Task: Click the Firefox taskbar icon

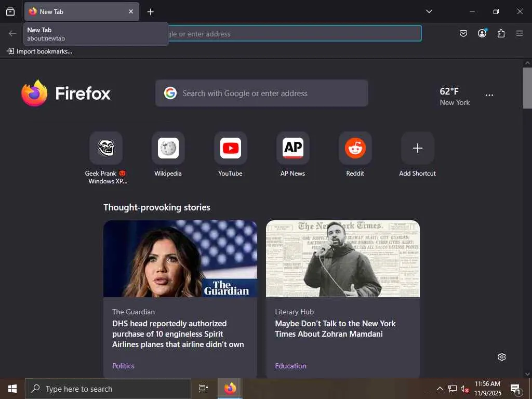Action: [x=230, y=389]
